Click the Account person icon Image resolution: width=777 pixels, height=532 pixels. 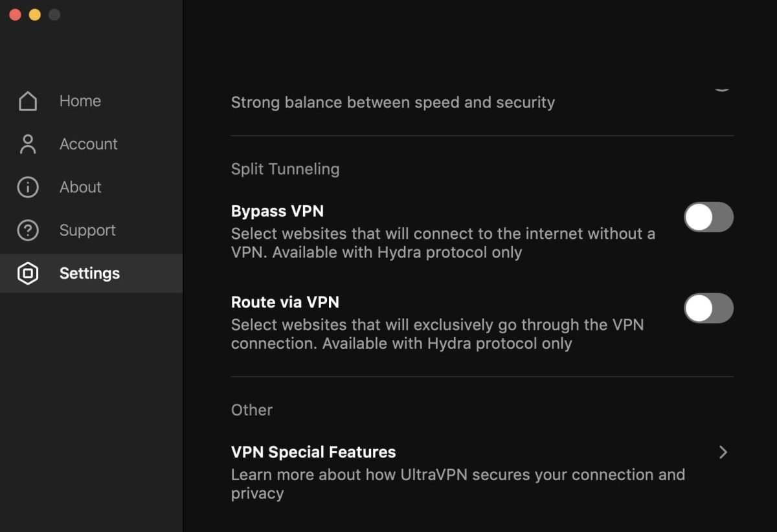[28, 144]
